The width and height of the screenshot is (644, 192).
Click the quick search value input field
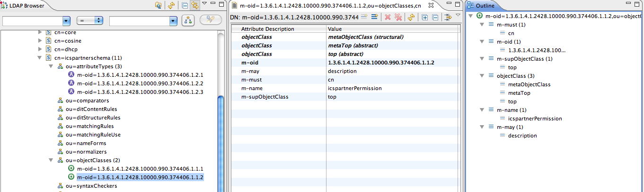pos(140,21)
